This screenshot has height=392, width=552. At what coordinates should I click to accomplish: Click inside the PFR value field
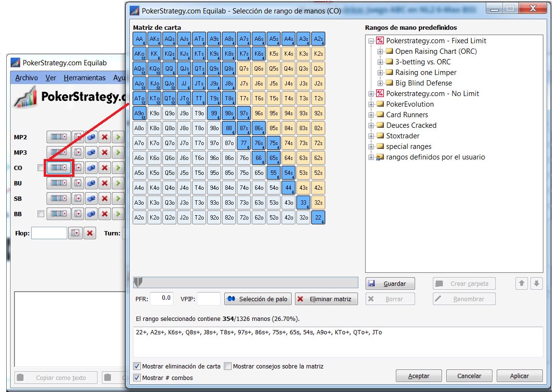pos(161,299)
